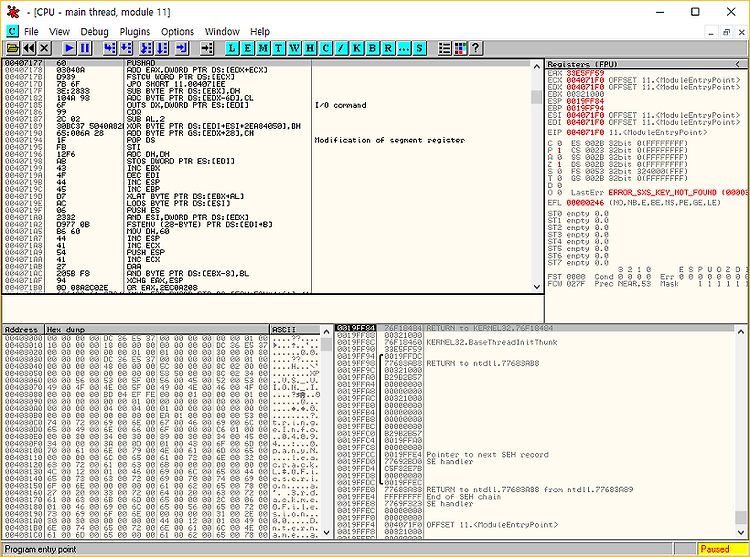Viewport: 750px width, 557px height.
Task: Click the CPU window system menu icon
Action: [12, 32]
